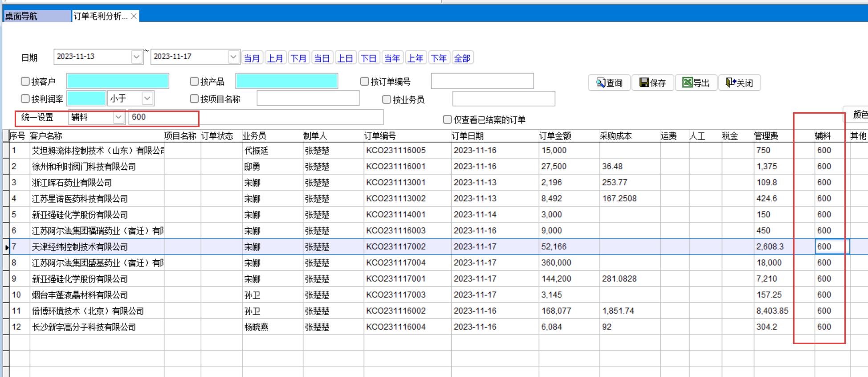Select the 订单毛利分析 tab

[100, 16]
